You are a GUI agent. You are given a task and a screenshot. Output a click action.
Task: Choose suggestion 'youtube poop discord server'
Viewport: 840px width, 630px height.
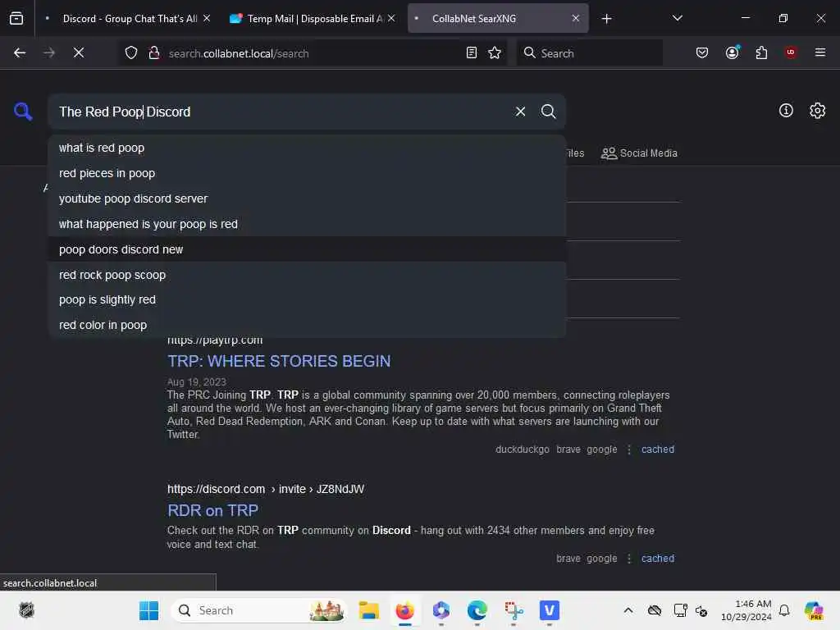307,199
